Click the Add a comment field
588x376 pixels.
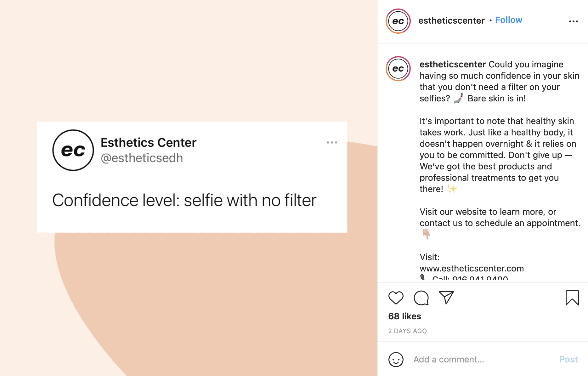point(482,359)
